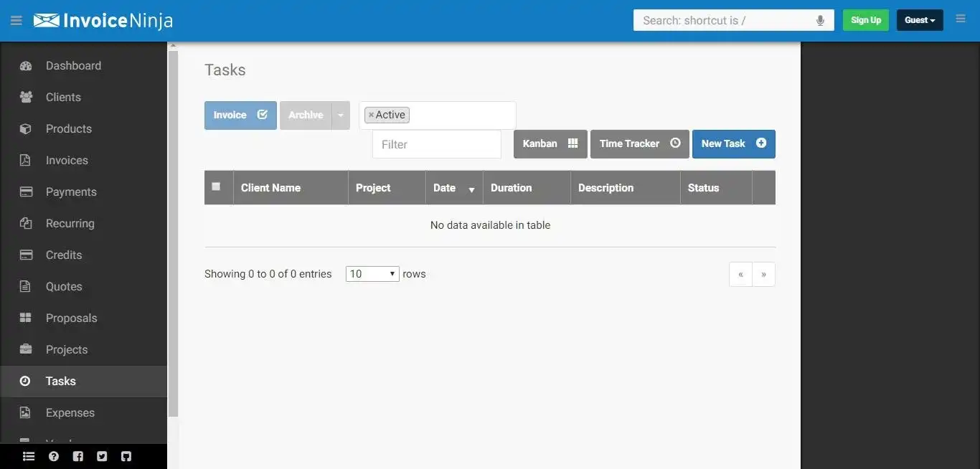Image resolution: width=980 pixels, height=469 pixels.
Task: Visit InvoiceNinja's Facebook page icon
Action: tap(77, 456)
